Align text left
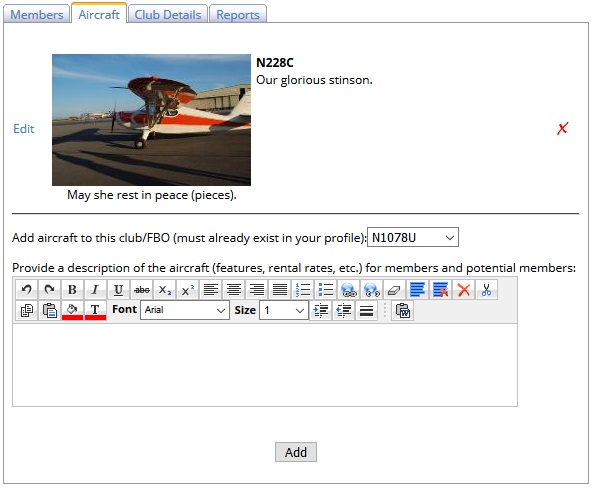Image resolution: width=593 pixels, height=488 pixels. (x=211, y=290)
